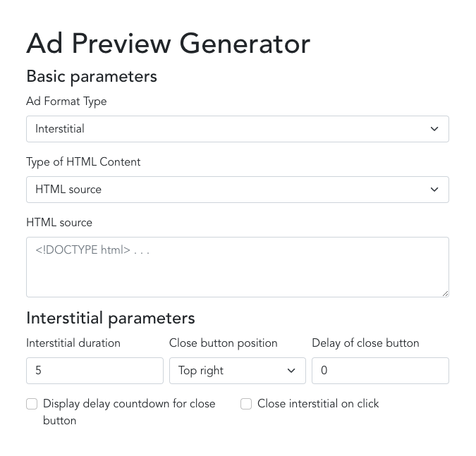Click the "Interstitial duration" label
The height and width of the screenshot is (456, 476).
point(73,343)
